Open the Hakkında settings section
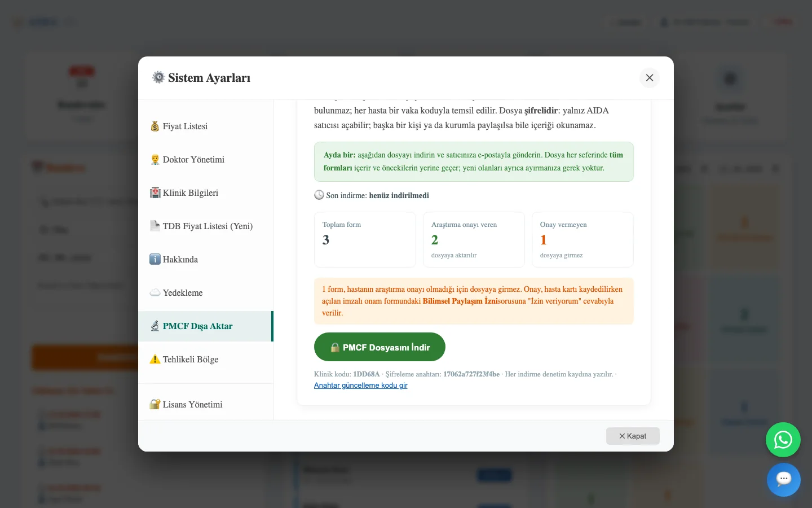 pyautogui.click(x=206, y=260)
